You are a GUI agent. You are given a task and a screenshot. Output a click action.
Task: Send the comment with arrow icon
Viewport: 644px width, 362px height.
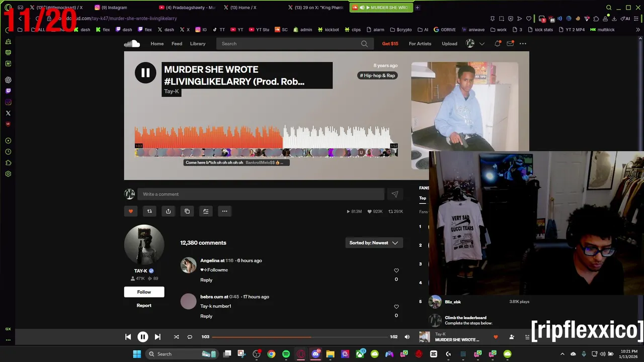395,194
